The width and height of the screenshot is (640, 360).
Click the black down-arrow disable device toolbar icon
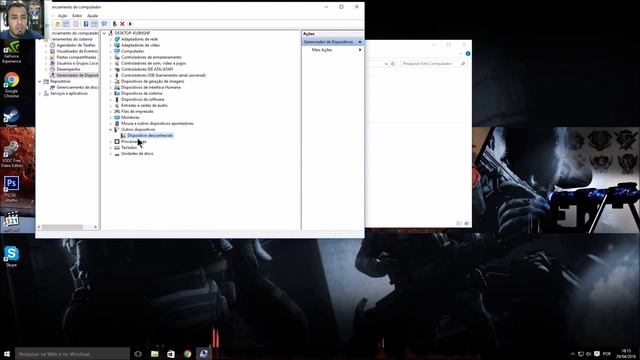point(130,24)
